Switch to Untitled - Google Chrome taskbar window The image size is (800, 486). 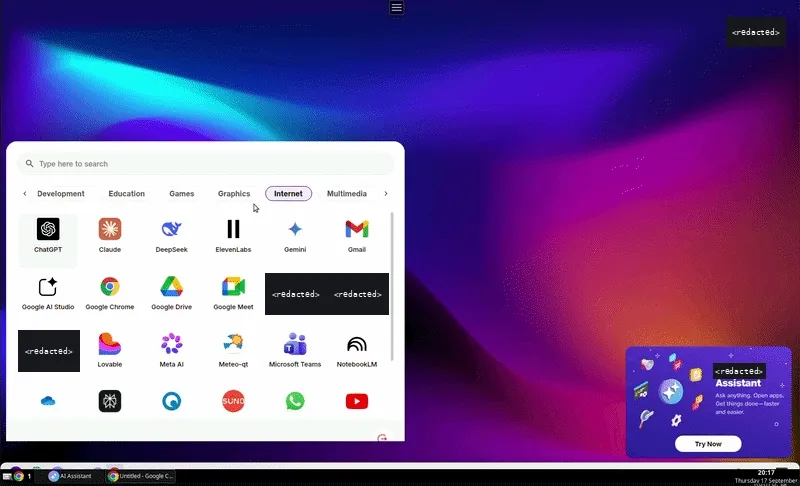point(141,476)
